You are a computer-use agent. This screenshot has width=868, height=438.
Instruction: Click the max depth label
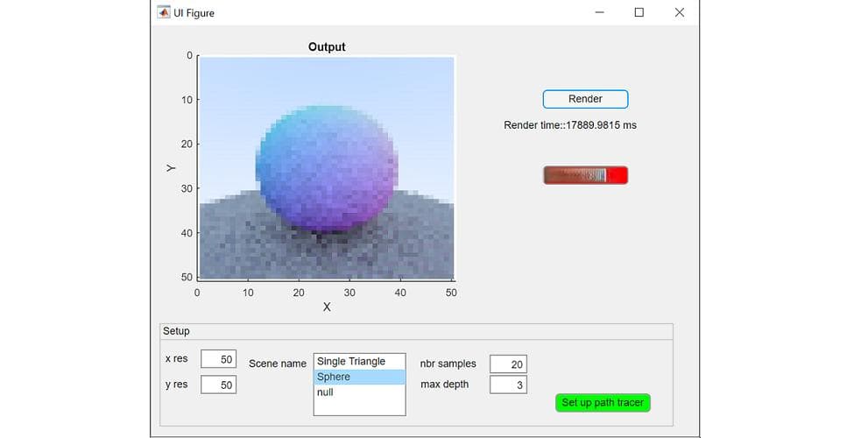coord(445,385)
